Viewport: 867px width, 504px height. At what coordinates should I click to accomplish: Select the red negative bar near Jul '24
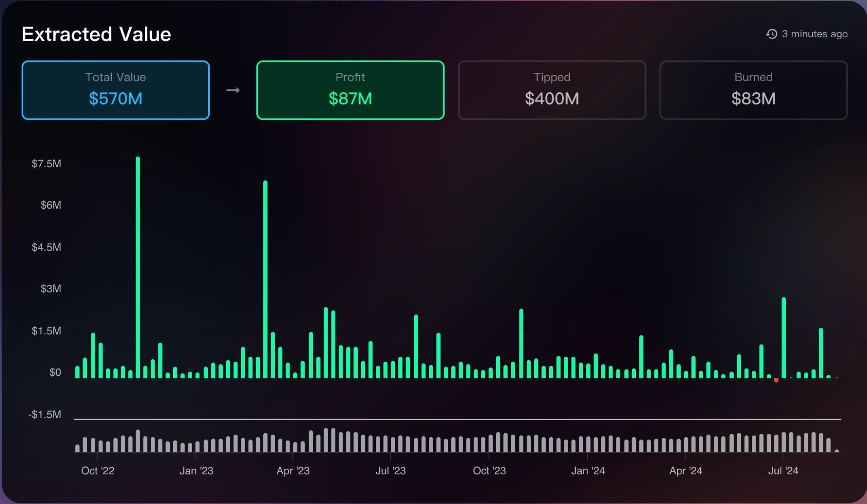[776, 380]
